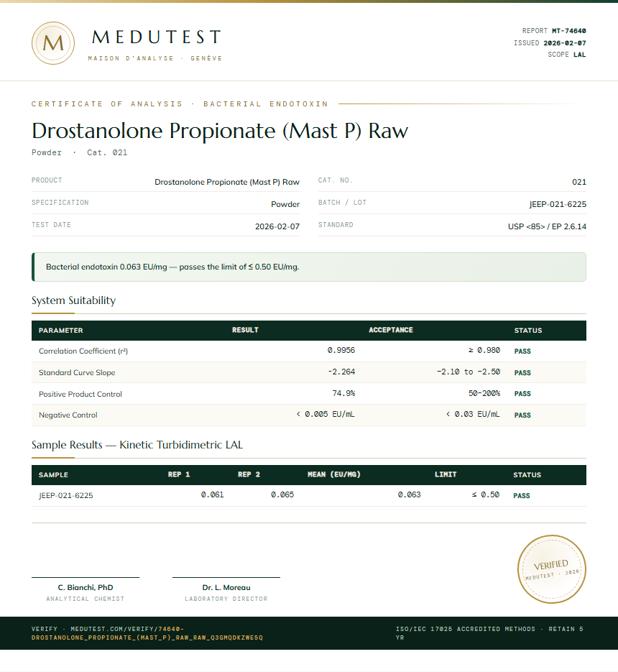This screenshot has width=618, height=672.
Task: Click REP 1 column header
Action: pyautogui.click(x=179, y=474)
